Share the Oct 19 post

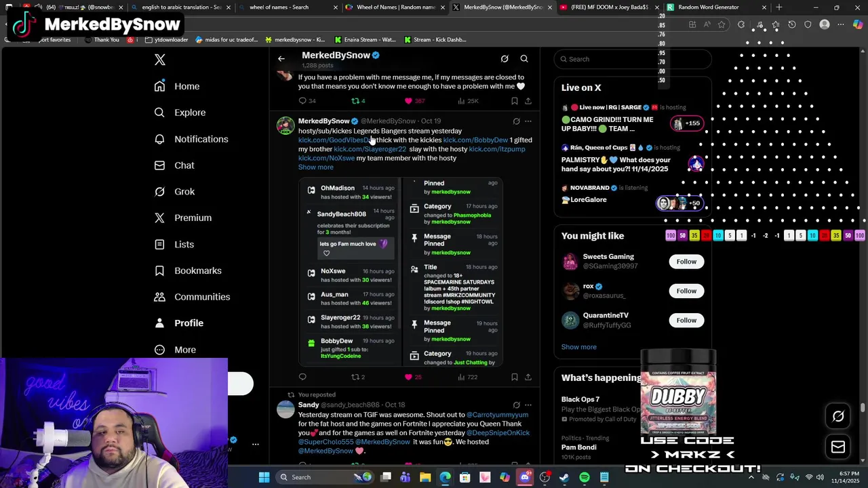[528, 377]
